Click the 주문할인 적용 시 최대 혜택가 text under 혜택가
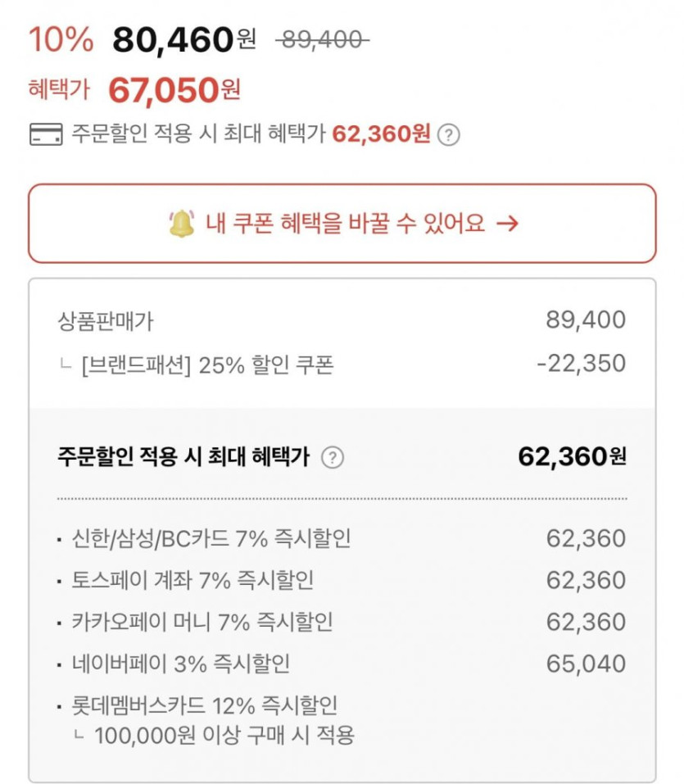684x784 pixels. [200, 134]
